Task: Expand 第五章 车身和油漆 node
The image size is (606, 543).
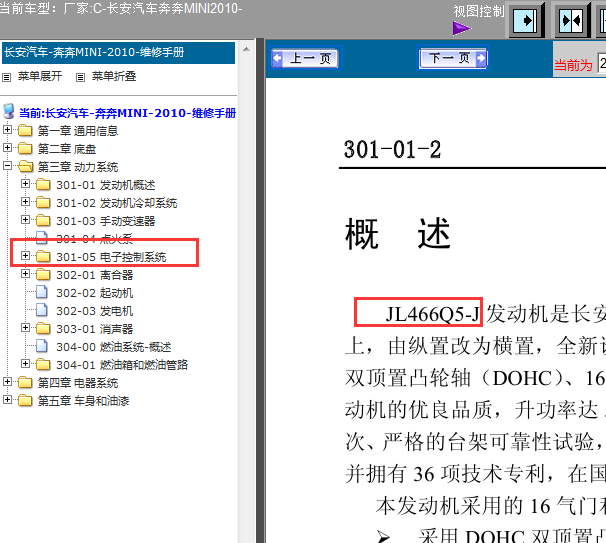Action: point(7,399)
